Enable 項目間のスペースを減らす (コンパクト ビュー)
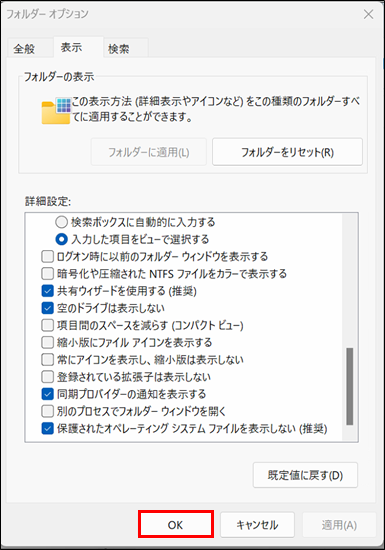The image size is (385, 550). [x=47, y=325]
